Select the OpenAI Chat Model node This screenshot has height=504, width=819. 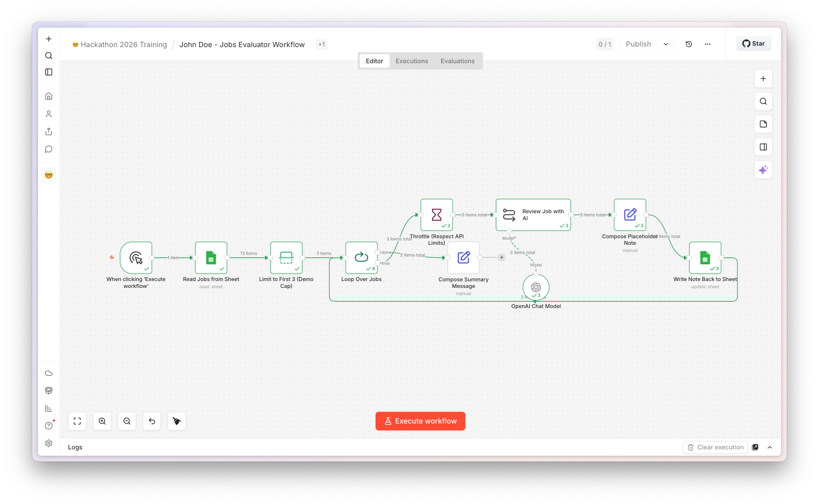pos(536,287)
